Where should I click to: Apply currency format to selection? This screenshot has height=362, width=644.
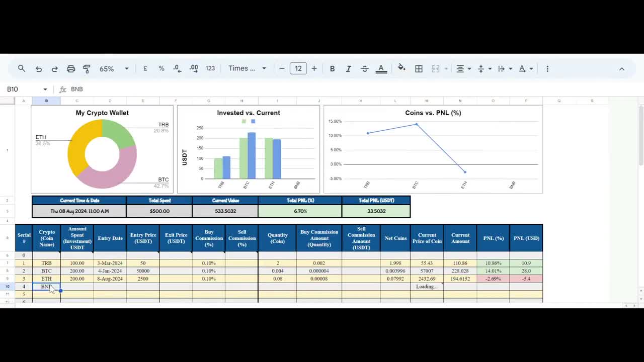point(145,68)
